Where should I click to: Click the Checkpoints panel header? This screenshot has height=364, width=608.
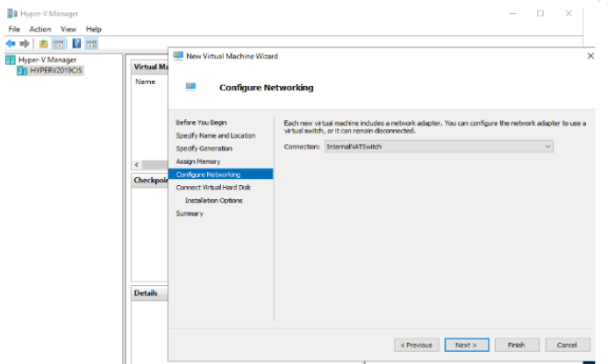(150, 181)
